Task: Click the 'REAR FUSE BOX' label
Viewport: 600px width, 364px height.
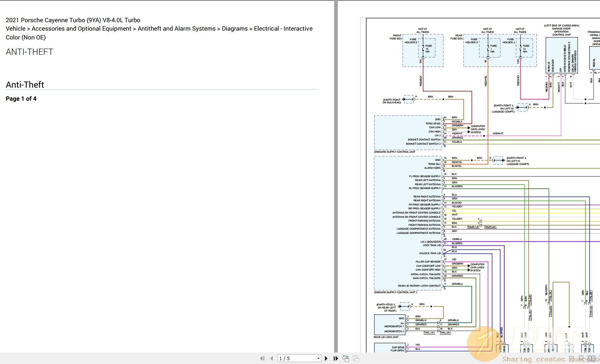Action: pos(457,37)
